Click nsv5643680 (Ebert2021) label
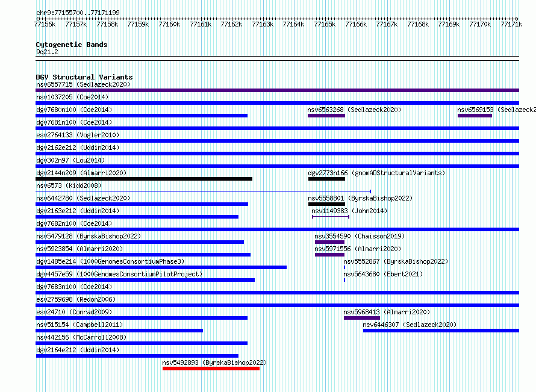This screenshot has width=536, height=392. tap(383, 274)
